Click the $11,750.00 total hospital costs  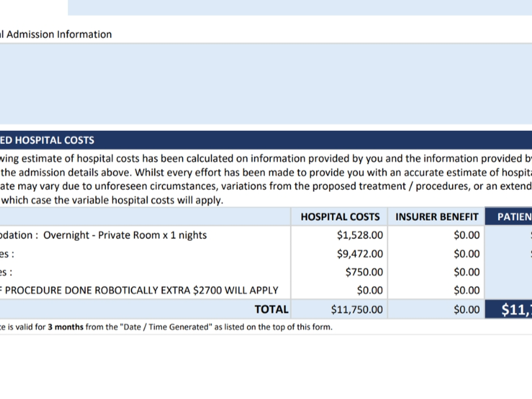pyautogui.click(x=357, y=309)
